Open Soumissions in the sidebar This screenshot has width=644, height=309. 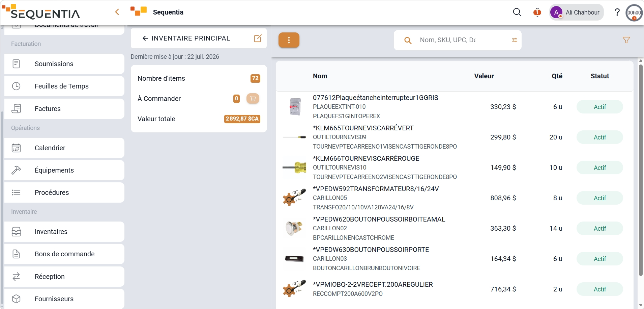pyautogui.click(x=64, y=64)
